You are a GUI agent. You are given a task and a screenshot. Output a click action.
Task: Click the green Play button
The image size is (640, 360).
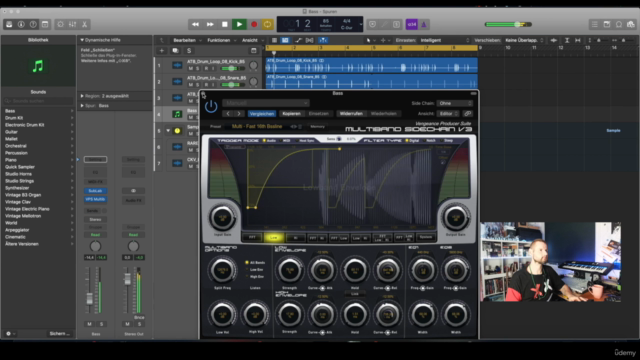[239, 24]
